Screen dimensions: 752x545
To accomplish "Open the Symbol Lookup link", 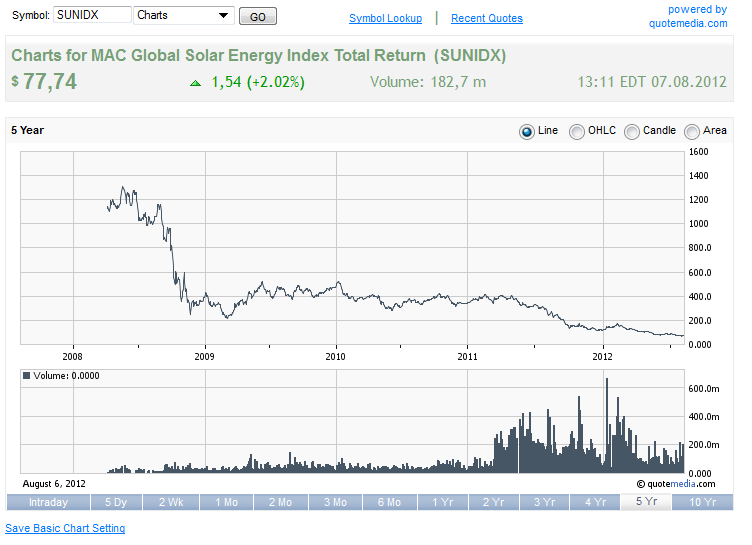I will click(385, 18).
